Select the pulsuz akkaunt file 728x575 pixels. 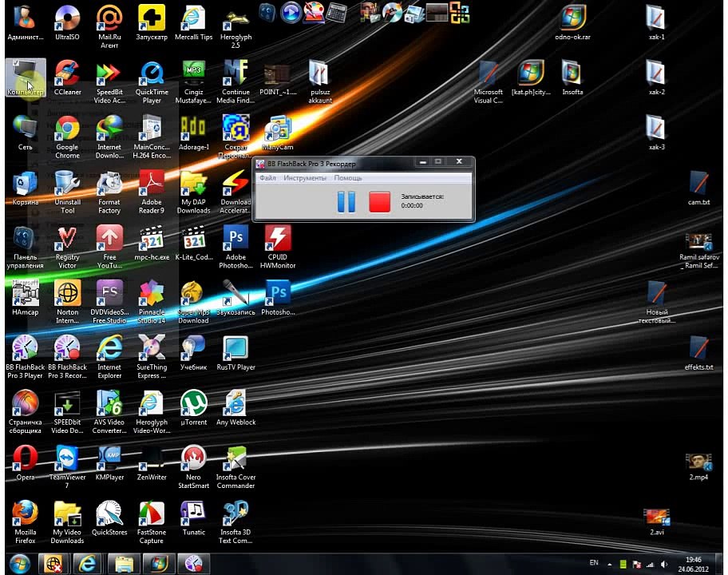click(320, 82)
